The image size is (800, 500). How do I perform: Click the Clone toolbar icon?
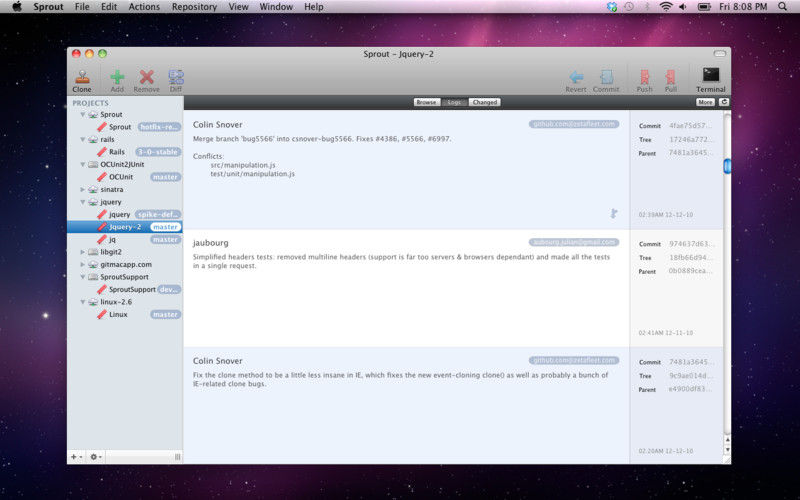82,77
